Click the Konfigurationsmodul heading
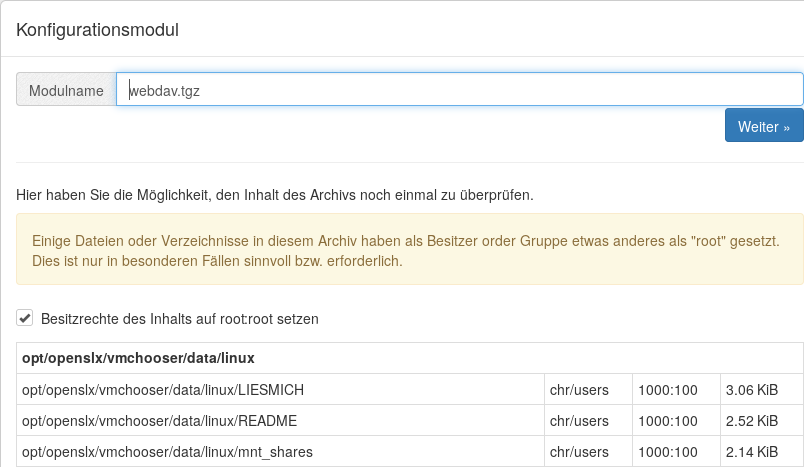 click(97, 30)
